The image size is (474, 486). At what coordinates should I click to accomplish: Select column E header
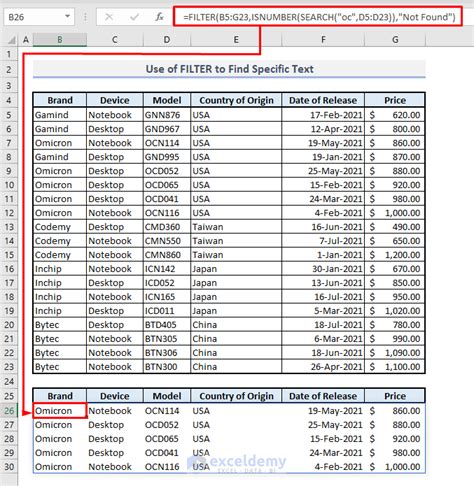click(236, 40)
